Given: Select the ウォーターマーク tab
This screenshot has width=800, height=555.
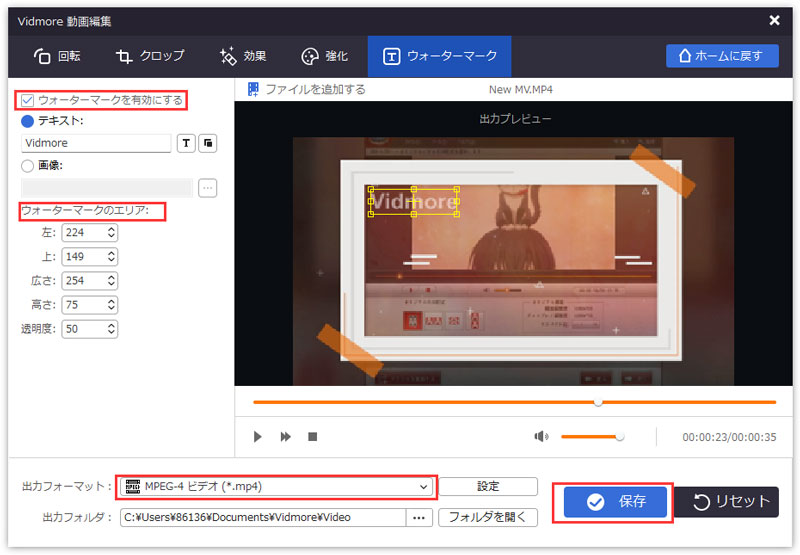Looking at the screenshot, I should coord(439,56).
